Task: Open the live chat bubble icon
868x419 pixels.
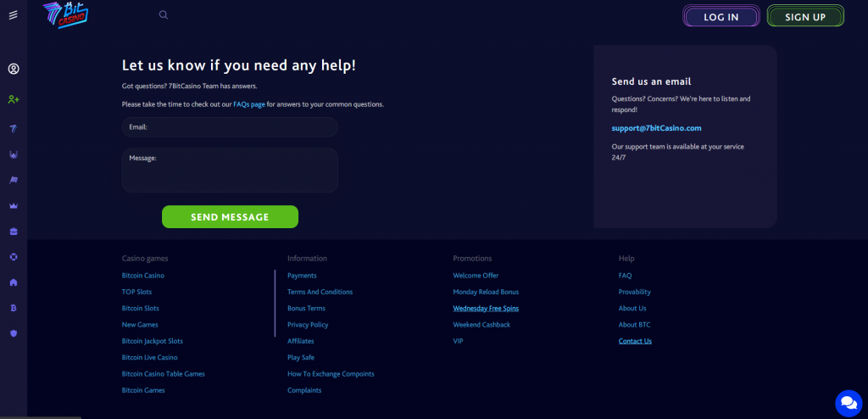Action: click(x=849, y=404)
